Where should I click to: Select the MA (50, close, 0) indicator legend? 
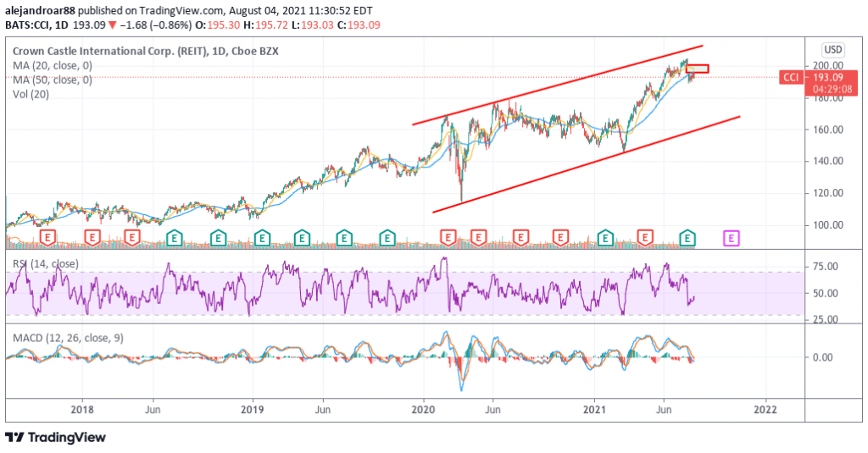tap(53, 80)
